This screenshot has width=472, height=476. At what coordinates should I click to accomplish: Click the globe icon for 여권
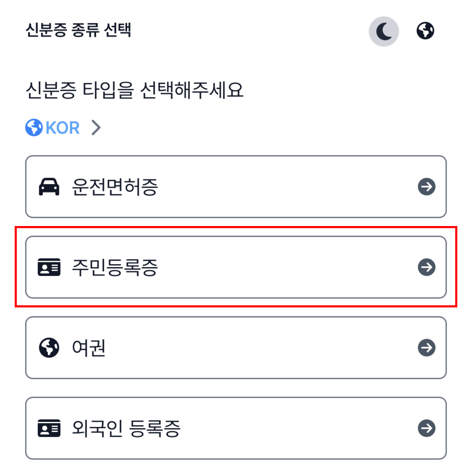(x=49, y=347)
